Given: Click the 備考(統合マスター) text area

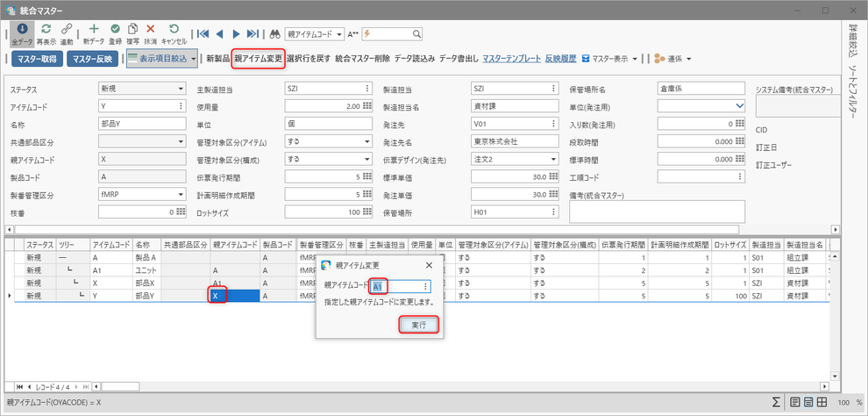Looking at the screenshot, I should (x=657, y=212).
